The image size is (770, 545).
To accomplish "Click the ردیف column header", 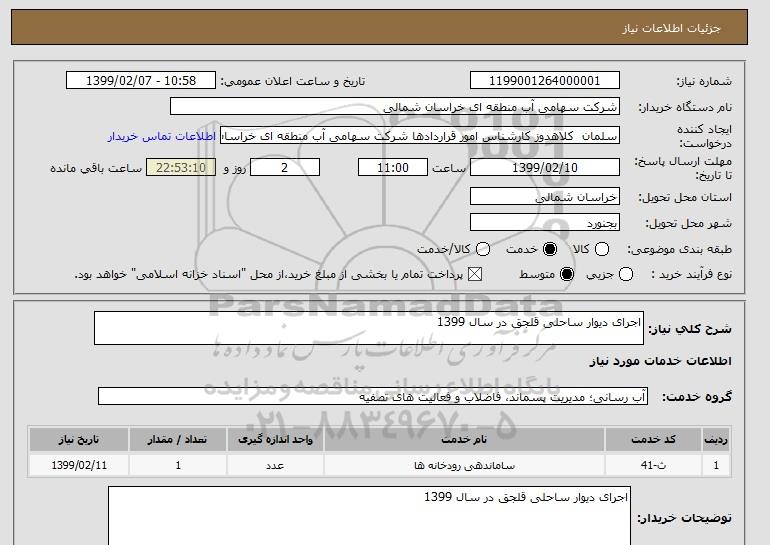I will pyautogui.click(x=716, y=439).
